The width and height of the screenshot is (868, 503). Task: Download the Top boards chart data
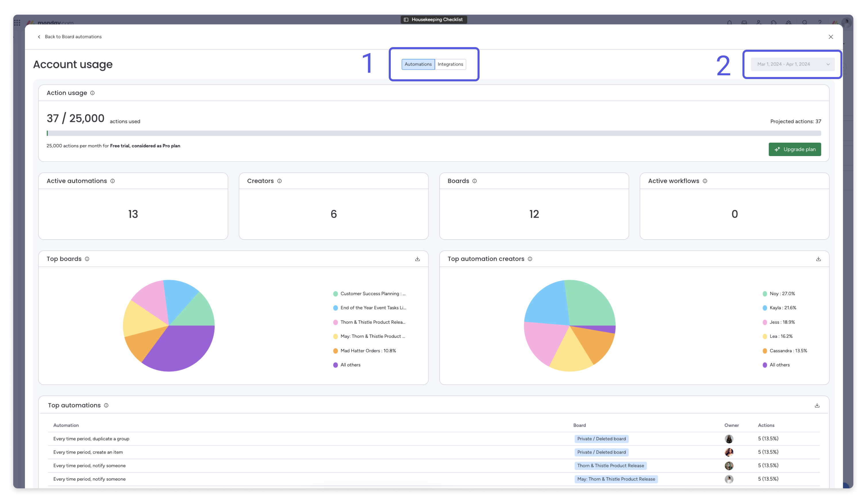[x=417, y=259]
